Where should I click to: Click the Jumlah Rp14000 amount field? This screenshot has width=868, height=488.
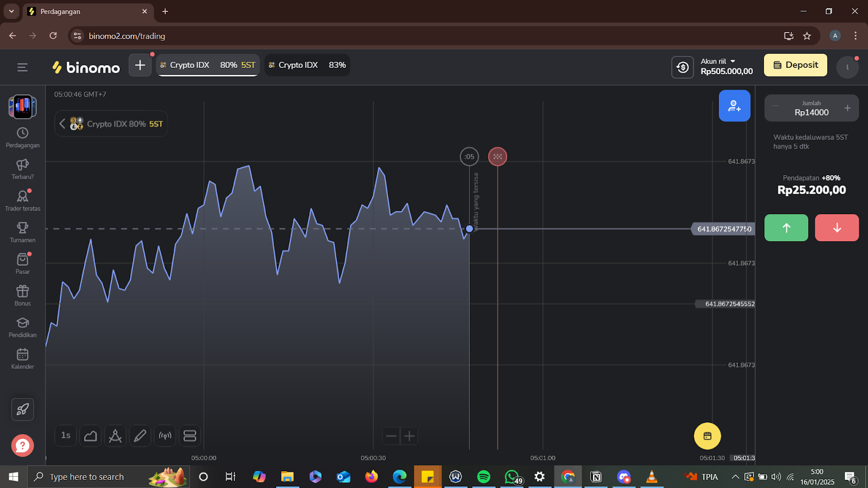pyautogui.click(x=811, y=108)
